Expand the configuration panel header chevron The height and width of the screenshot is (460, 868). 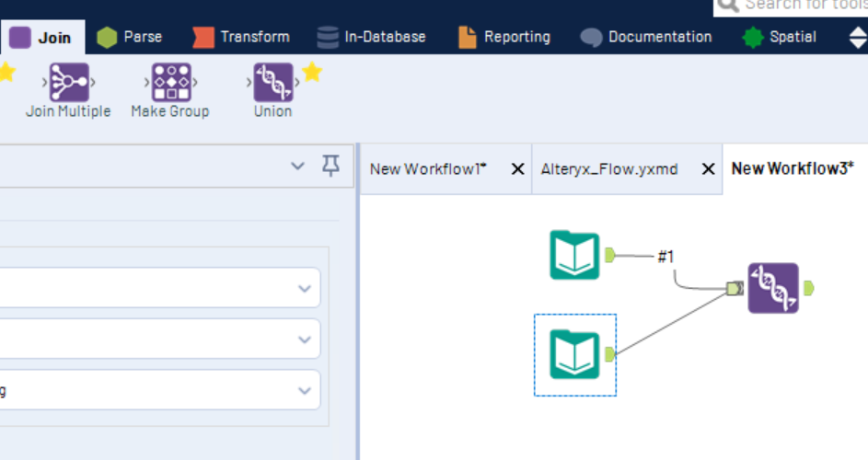(297, 166)
